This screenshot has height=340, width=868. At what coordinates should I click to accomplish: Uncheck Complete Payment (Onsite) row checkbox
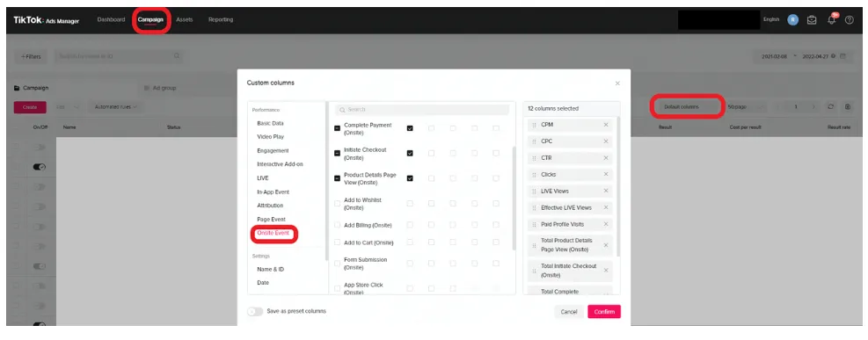(337, 128)
